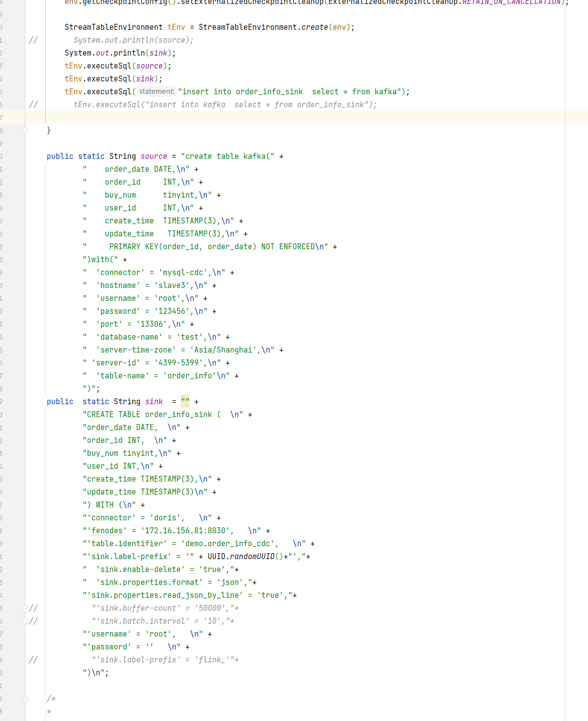Click the sink 'username' = 'root' line

click(x=143, y=634)
